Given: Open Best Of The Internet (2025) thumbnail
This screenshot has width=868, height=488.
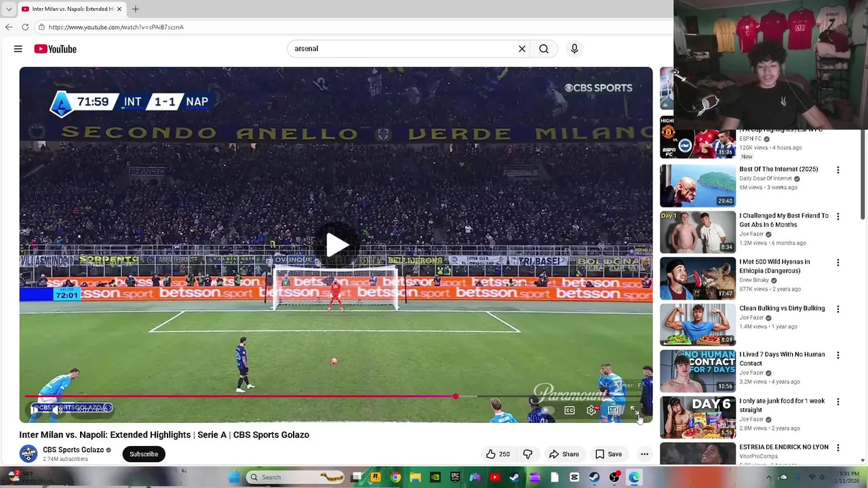Looking at the screenshot, I should [698, 186].
